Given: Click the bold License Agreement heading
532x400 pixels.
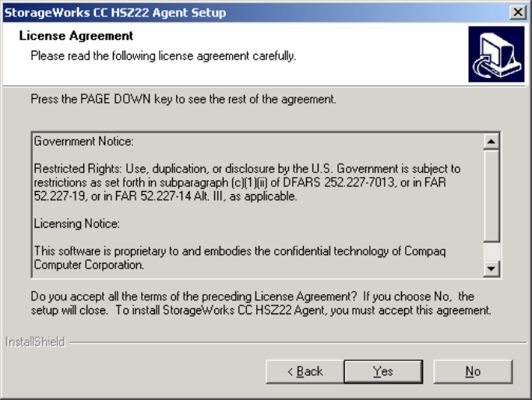Looking at the screenshot, I should (x=76, y=36).
